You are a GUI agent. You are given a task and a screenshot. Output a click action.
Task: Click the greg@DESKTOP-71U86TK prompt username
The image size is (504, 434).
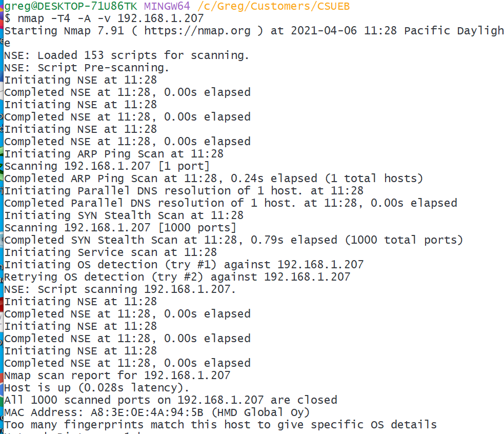(71, 6)
